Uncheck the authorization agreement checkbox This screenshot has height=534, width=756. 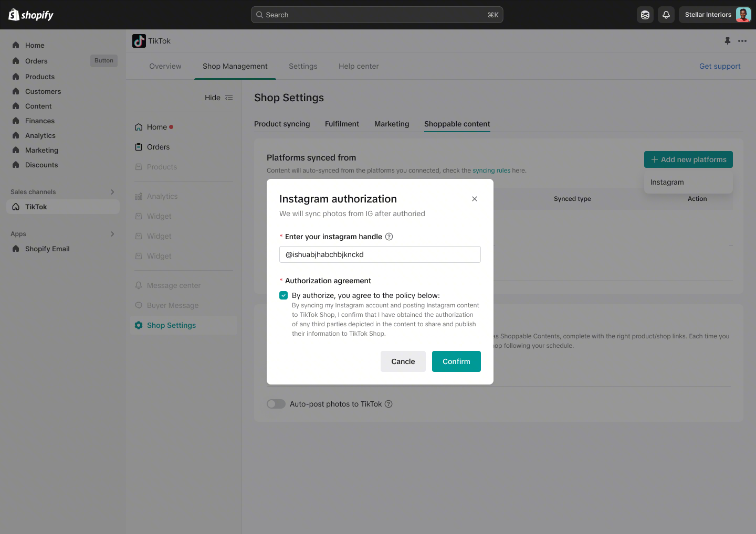(x=283, y=295)
